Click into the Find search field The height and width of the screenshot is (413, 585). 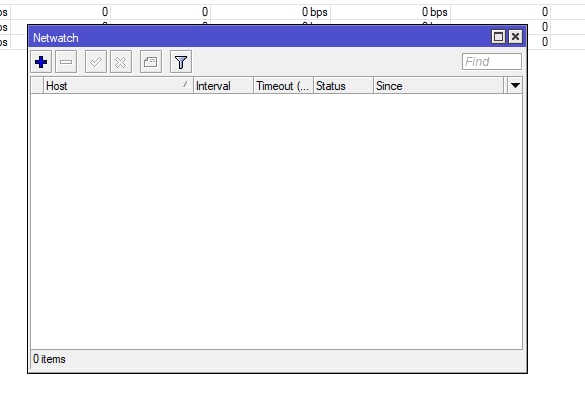tap(492, 62)
